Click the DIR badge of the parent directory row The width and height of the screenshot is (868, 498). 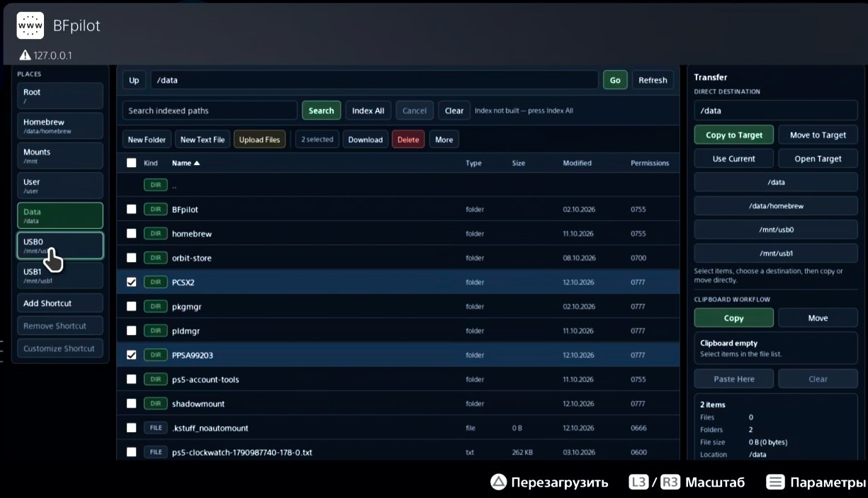155,186
